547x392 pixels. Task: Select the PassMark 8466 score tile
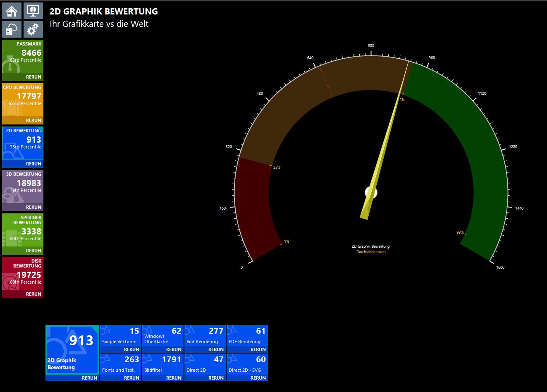[23, 57]
